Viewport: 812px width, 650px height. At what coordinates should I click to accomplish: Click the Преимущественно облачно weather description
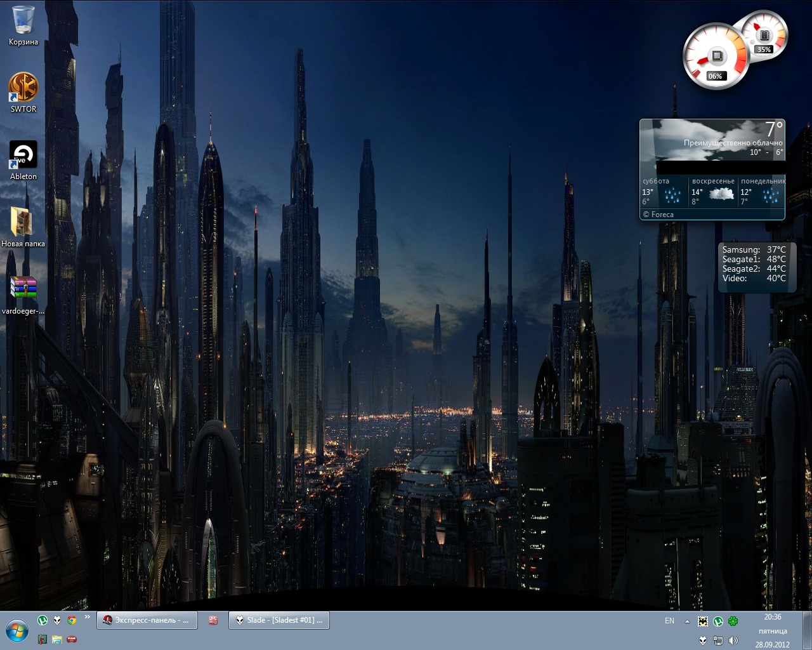(733, 143)
